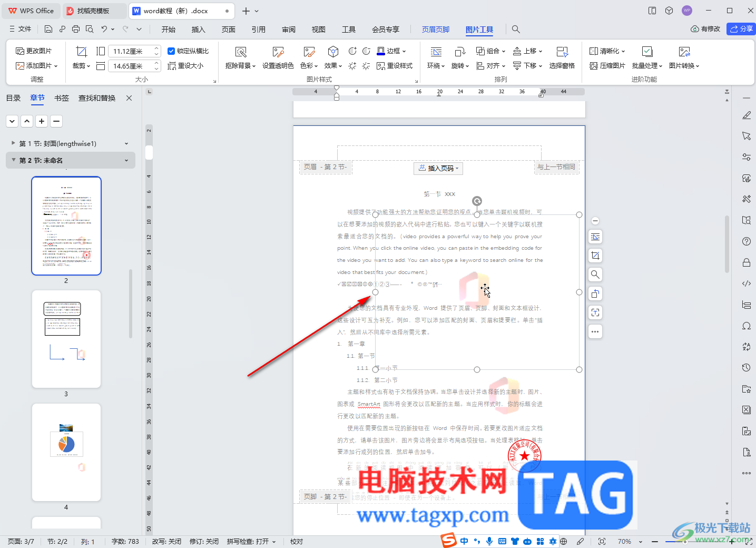Open the Rotate (旋转) menu

(x=460, y=58)
